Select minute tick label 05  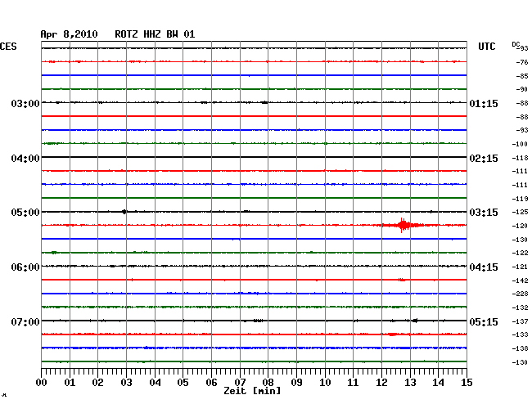(x=183, y=383)
